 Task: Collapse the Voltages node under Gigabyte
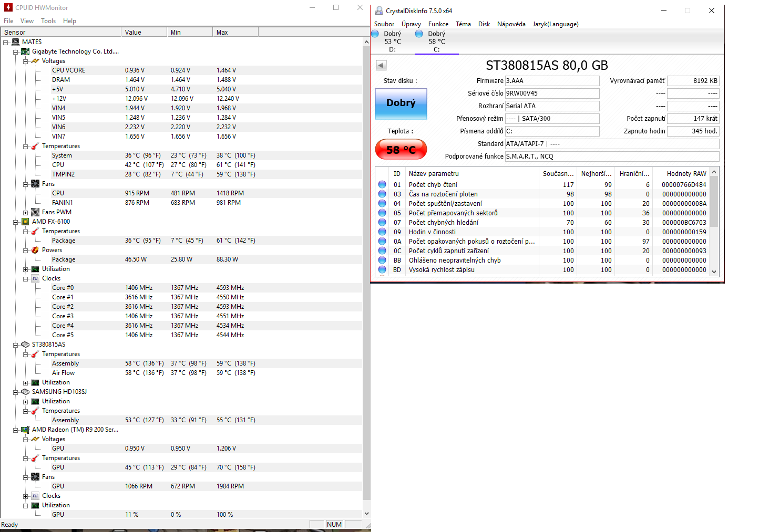[25, 61]
